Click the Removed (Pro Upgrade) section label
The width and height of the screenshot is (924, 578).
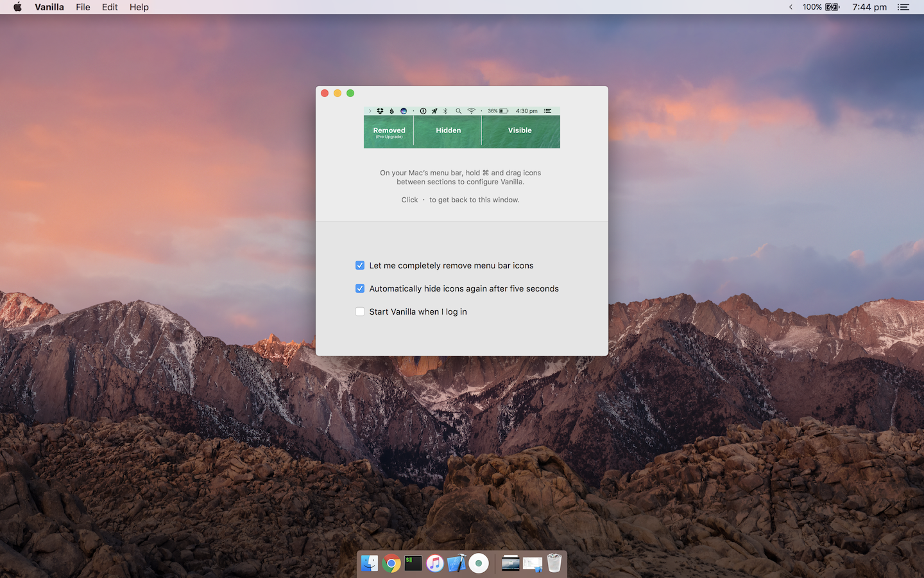pyautogui.click(x=389, y=132)
